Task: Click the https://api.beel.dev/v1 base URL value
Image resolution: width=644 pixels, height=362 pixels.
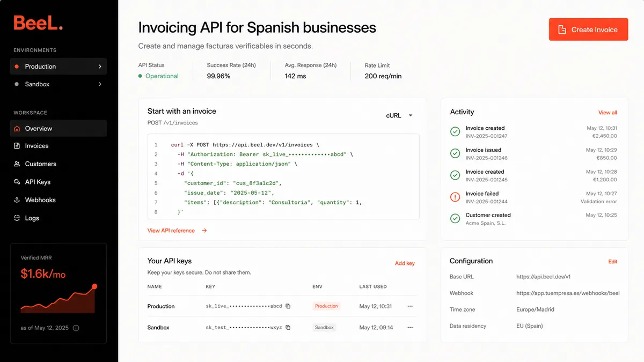Action: coord(543,277)
